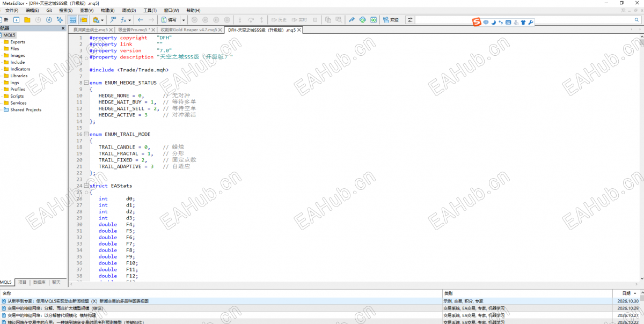Click the Sogou wrench settings icon

[531, 22]
